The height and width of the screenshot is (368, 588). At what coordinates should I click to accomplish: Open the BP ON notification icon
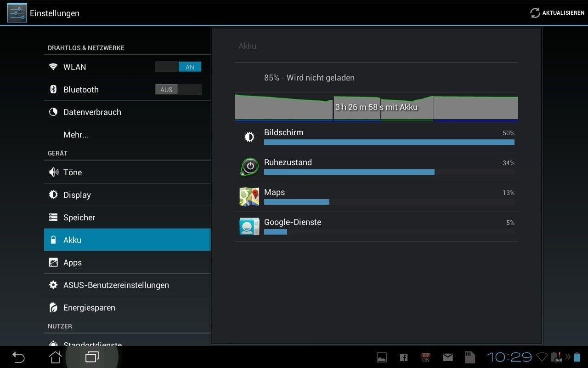click(426, 357)
